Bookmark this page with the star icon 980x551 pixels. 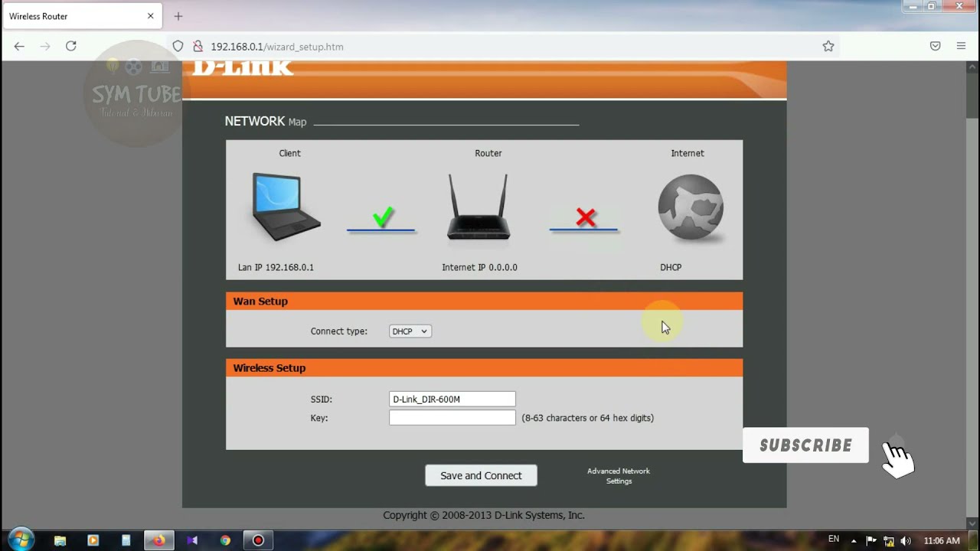point(828,47)
